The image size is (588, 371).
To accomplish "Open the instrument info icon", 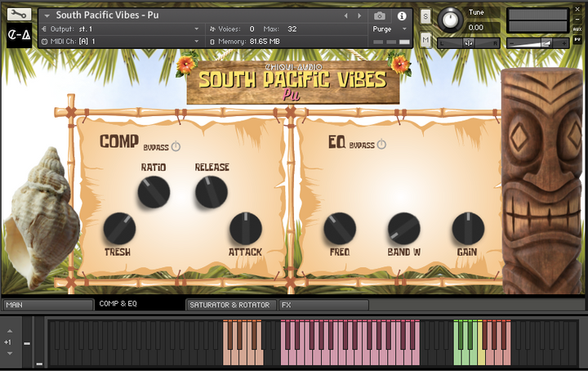I will (x=402, y=16).
